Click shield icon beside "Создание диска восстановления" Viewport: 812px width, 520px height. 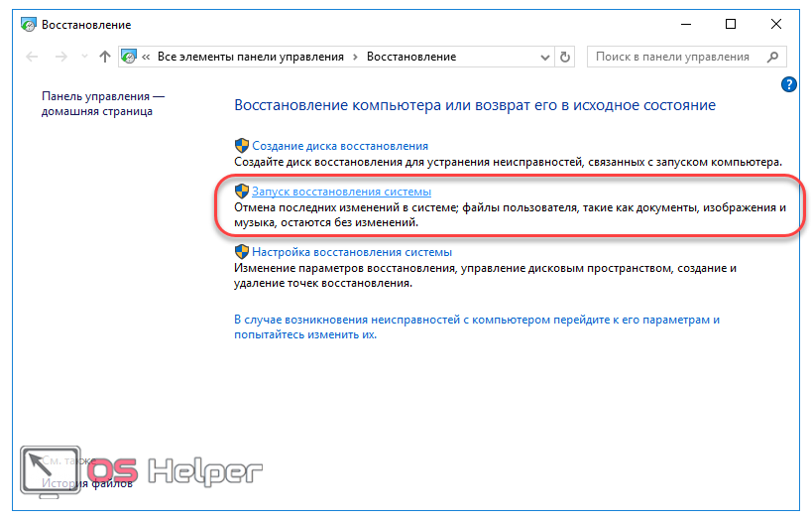tap(241, 146)
